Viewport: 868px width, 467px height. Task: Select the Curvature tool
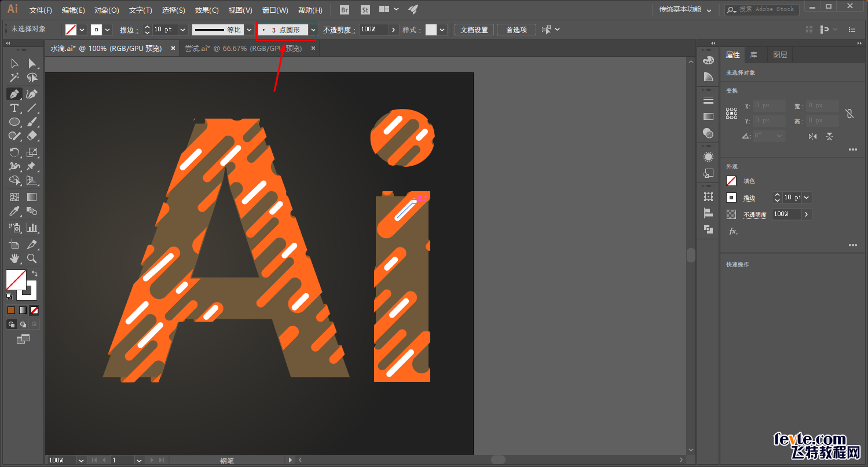click(x=32, y=94)
